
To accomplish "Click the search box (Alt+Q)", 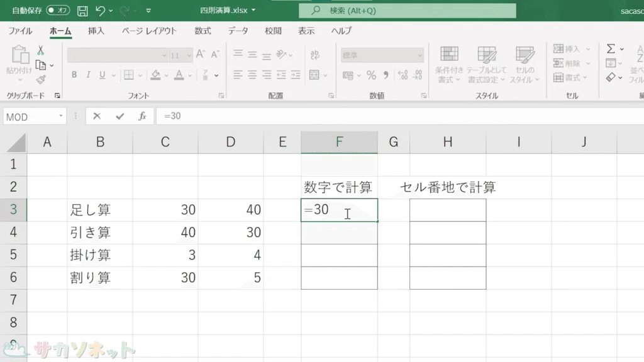I will click(x=407, y=11).
